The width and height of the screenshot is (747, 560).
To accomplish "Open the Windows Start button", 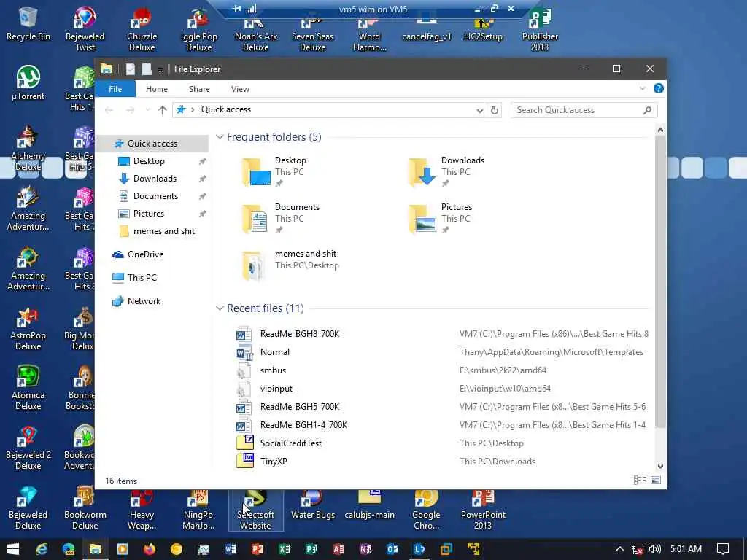I will pyautogui.click(x=13, y=549).
